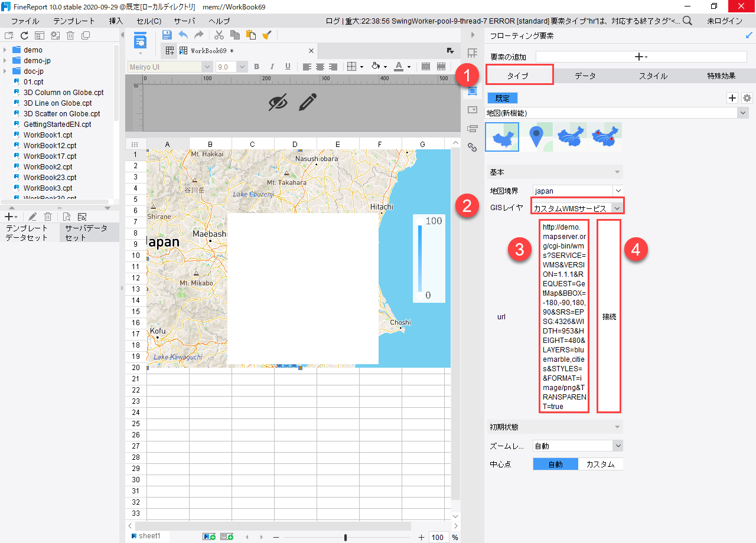This screenshot has height=543, width=756.
Task: Set center point to カスタム
Action: (x=600, y=464)
